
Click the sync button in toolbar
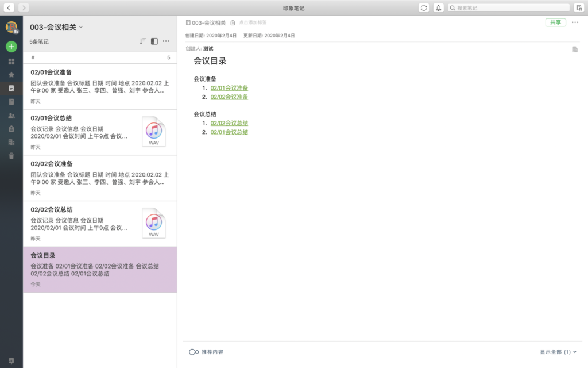pos(424,7)
